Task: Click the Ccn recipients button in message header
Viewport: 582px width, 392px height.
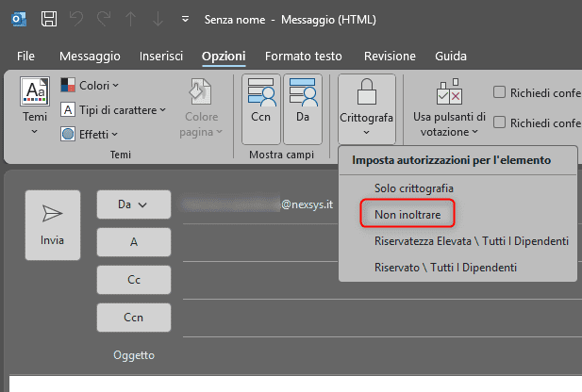Action: 134,318
